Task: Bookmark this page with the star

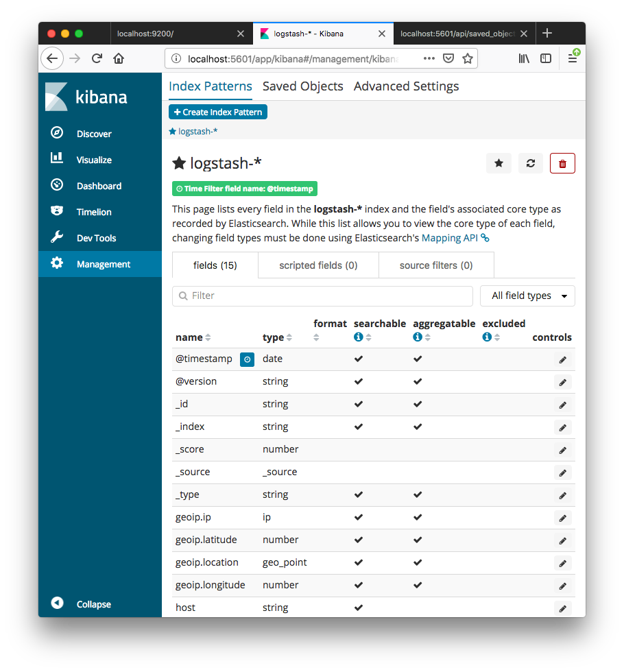Action: tap(468, 58)
